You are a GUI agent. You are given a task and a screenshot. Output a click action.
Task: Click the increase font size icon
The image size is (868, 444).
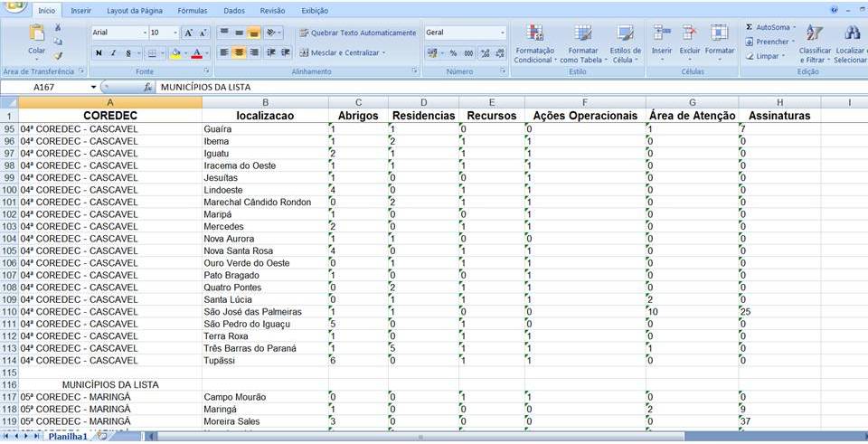[x=189, y=33]
